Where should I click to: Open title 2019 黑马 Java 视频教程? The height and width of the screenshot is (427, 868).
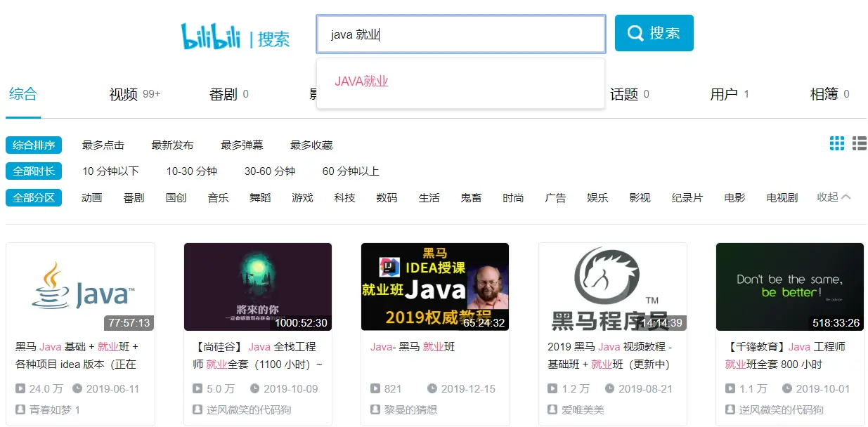coord(610,355)
